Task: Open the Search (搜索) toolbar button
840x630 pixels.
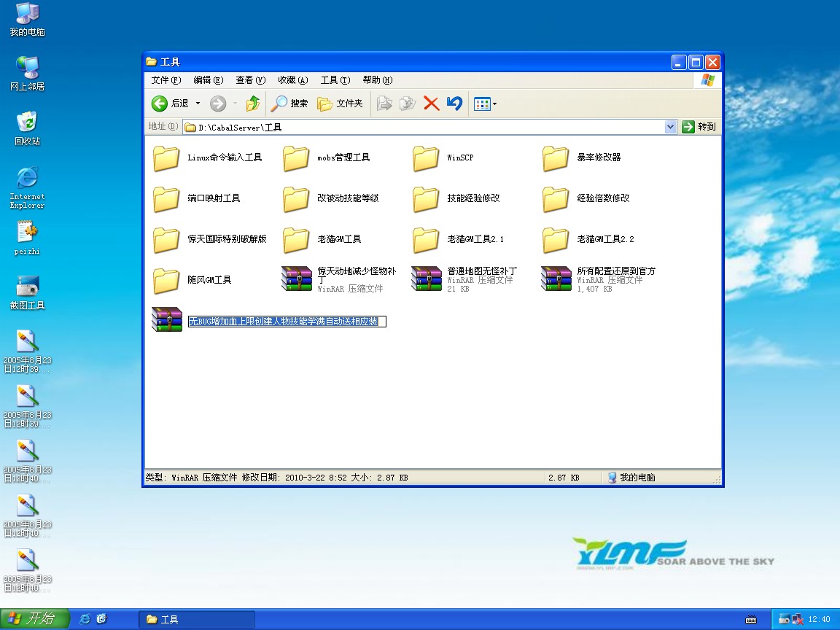Action: [x=289, y=104]
